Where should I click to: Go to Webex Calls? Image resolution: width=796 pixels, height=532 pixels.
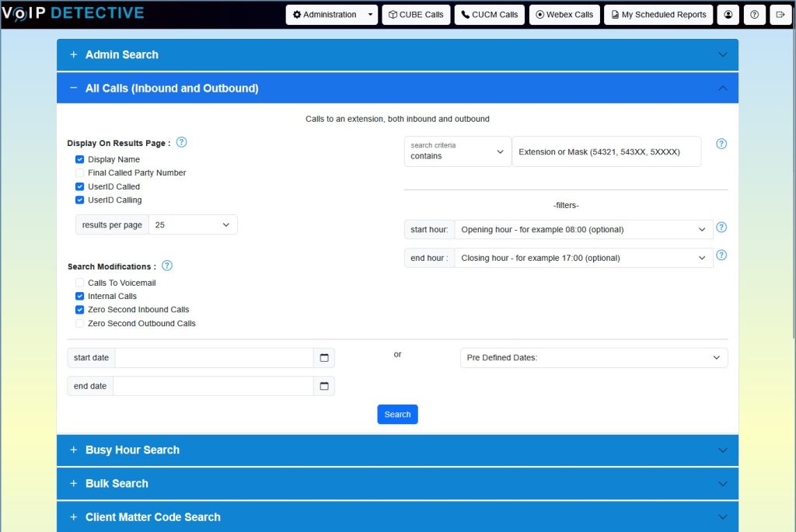564,15
